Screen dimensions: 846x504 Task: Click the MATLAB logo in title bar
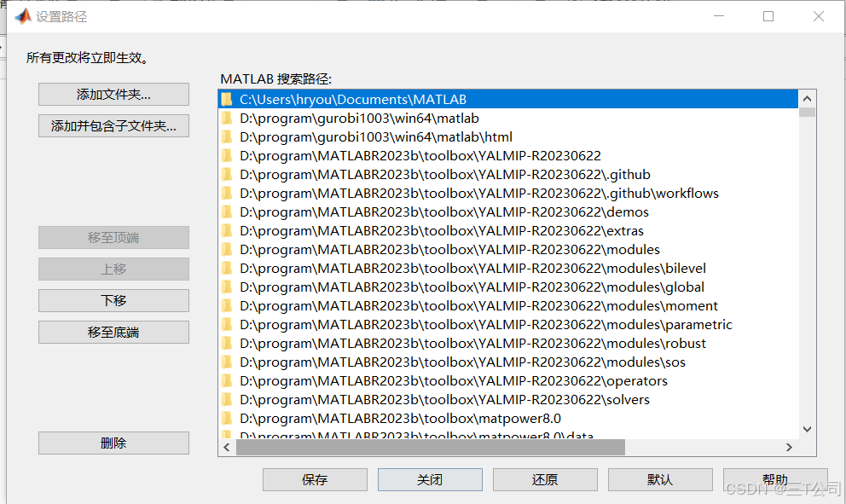[23, 16]
